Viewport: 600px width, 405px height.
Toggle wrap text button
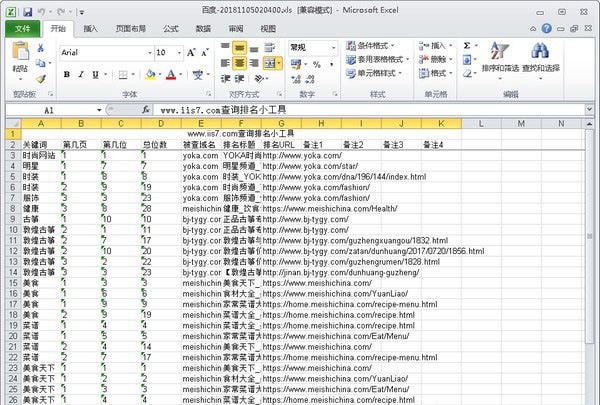coord(269,48)
